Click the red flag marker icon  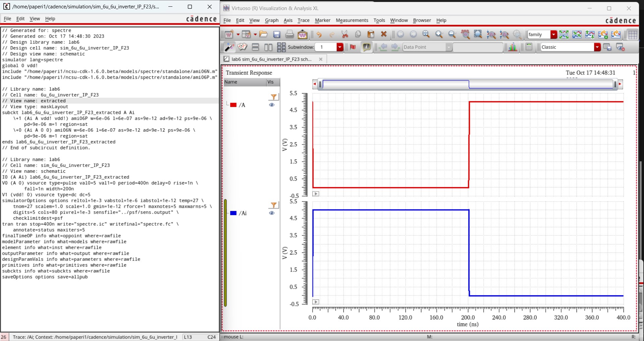(353, 47)
